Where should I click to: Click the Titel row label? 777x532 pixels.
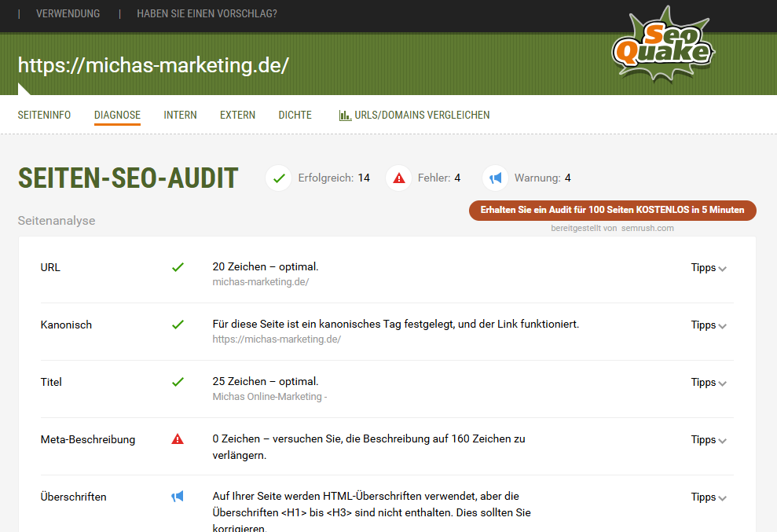click(51, 382)
